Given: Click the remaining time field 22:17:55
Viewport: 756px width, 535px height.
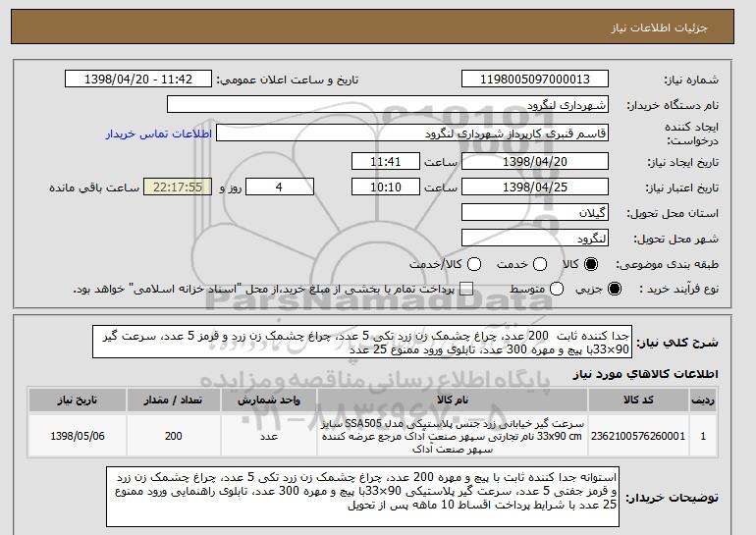Looking at the screenshot, I should pyautogui.click(x=178, y=187).
